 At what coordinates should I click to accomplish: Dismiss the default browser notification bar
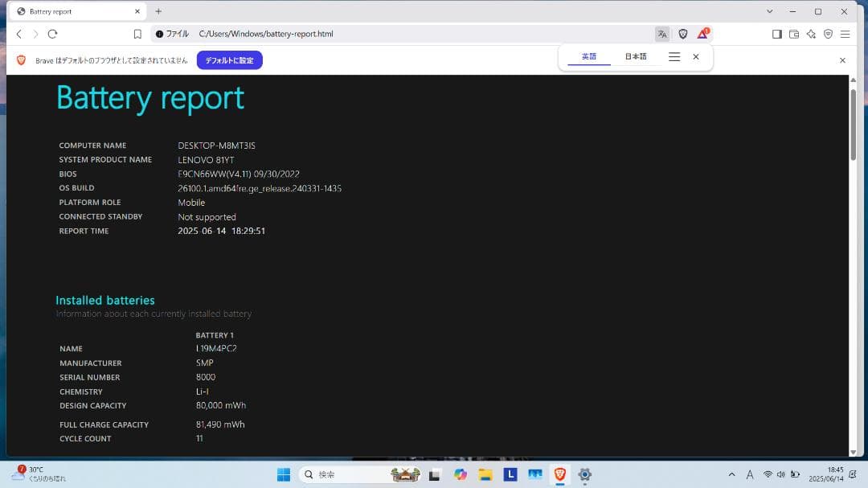(x=842, y=60)
